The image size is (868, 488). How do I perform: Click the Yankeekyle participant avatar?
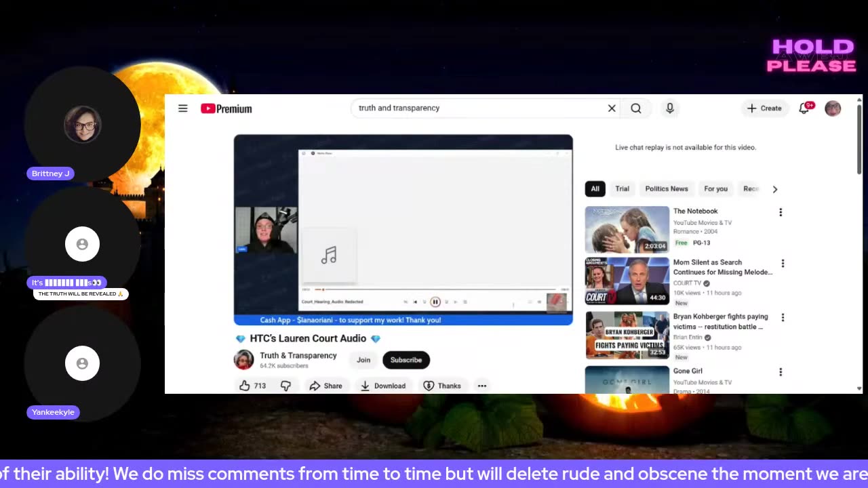point(82,363)
